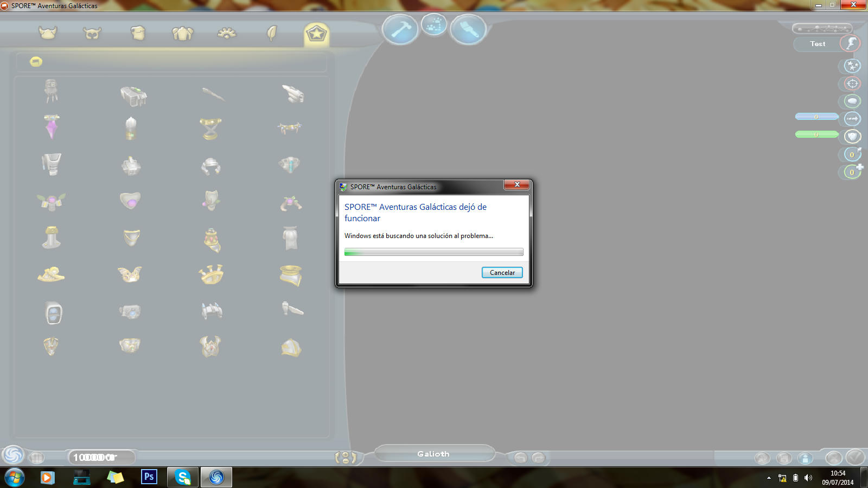Pick the jeweled golden lantern part

point(212,240)
